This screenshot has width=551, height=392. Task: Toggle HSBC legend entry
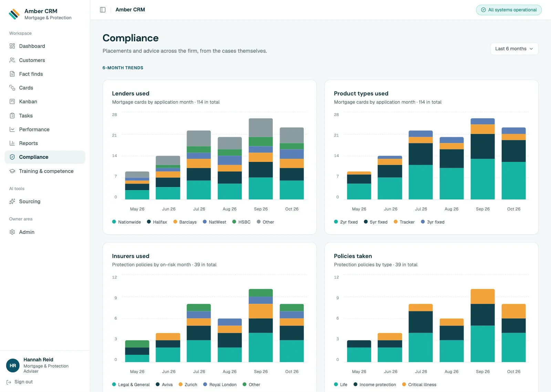point(241,222)
